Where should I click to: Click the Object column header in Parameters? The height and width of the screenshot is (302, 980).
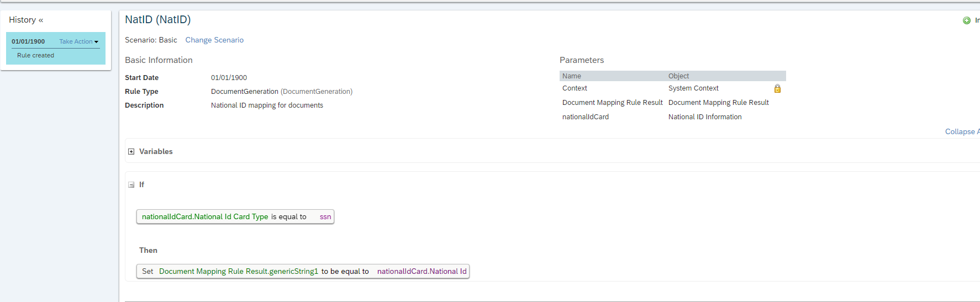[x=678, y=76]
